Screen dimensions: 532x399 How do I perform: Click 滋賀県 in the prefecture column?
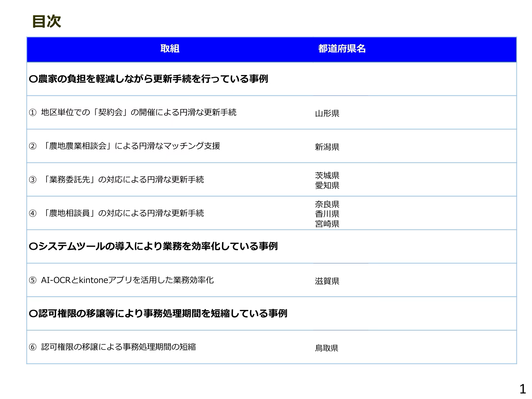tap(327, 281)
